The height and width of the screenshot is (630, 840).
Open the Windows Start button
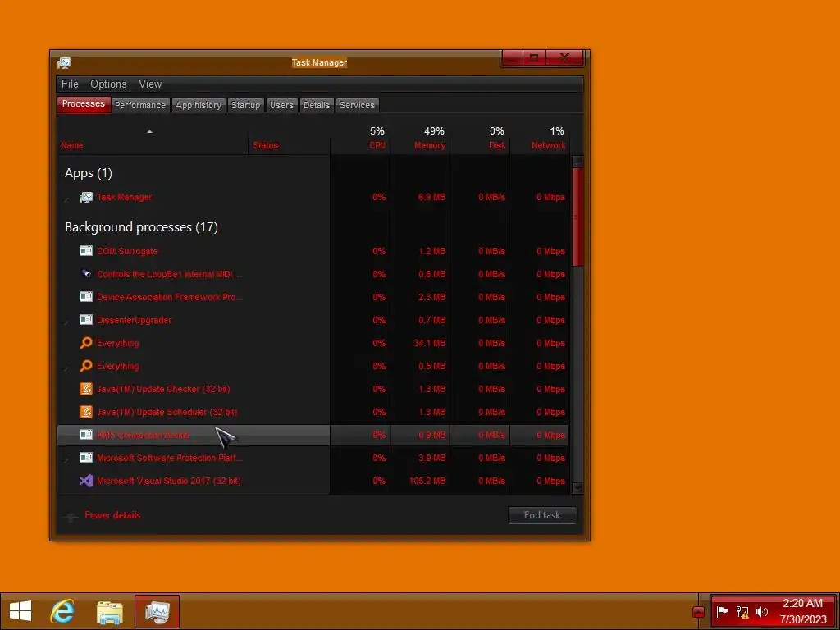[21, 611]
